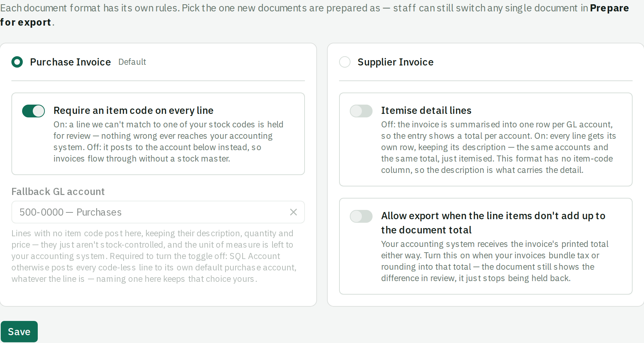Click "Require an item code on every line" title
Image resolution: width=644 pixels, height=343 pixels.
pyautogui.click(x=134, y=110)
